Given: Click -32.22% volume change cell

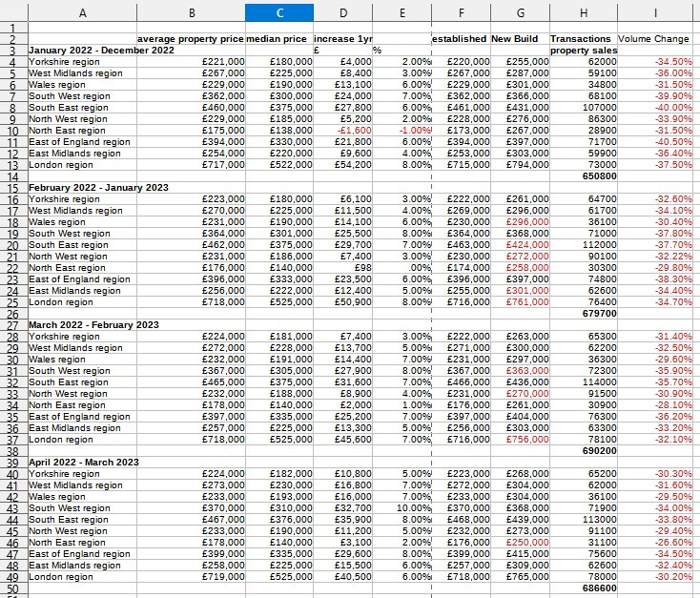Looking at the screenshot, I should (x=655, y=257).
